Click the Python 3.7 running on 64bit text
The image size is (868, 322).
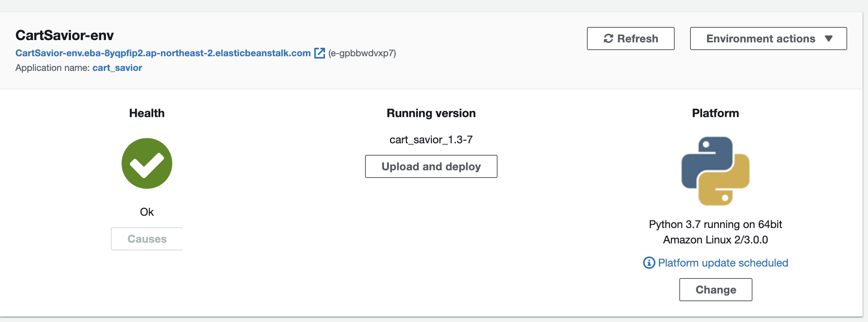pos(715,224)
